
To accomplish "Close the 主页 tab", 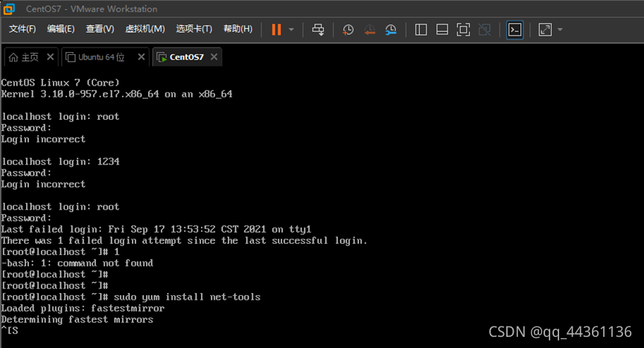I will [x=50, y=57].
